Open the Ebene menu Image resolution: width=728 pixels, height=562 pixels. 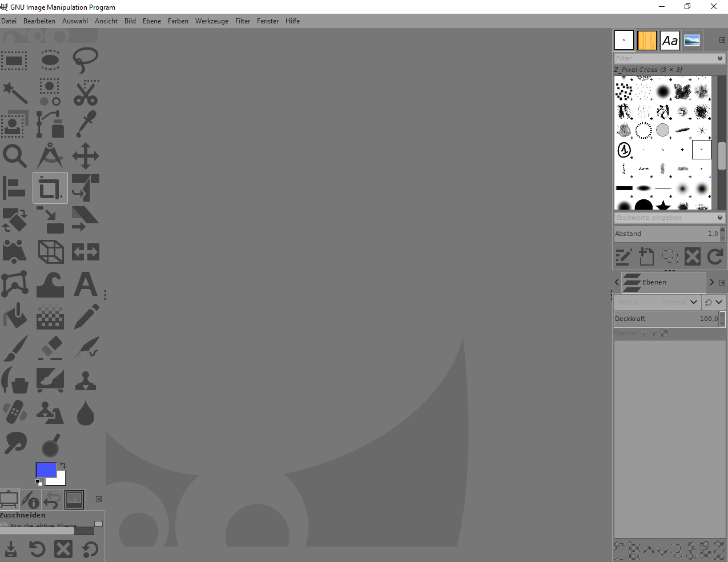[152, 21]
